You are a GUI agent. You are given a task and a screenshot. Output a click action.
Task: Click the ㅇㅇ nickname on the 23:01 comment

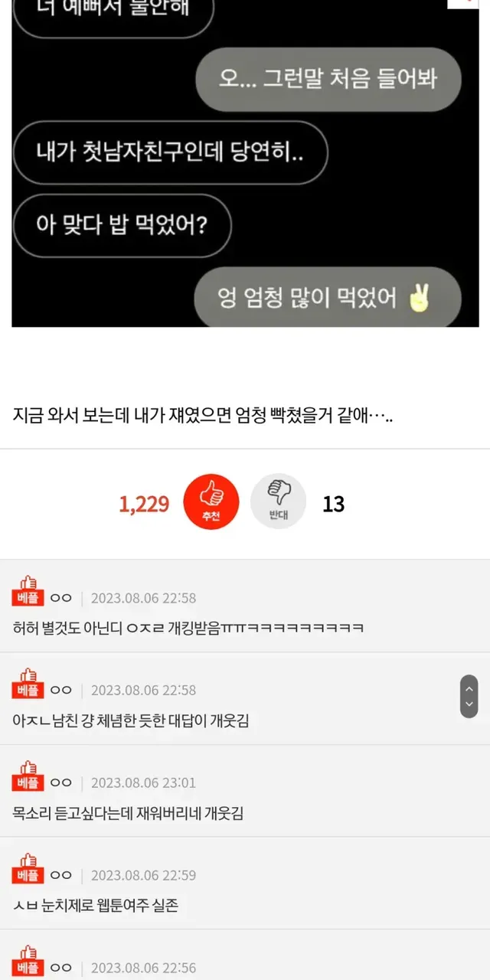click(60, 782)
